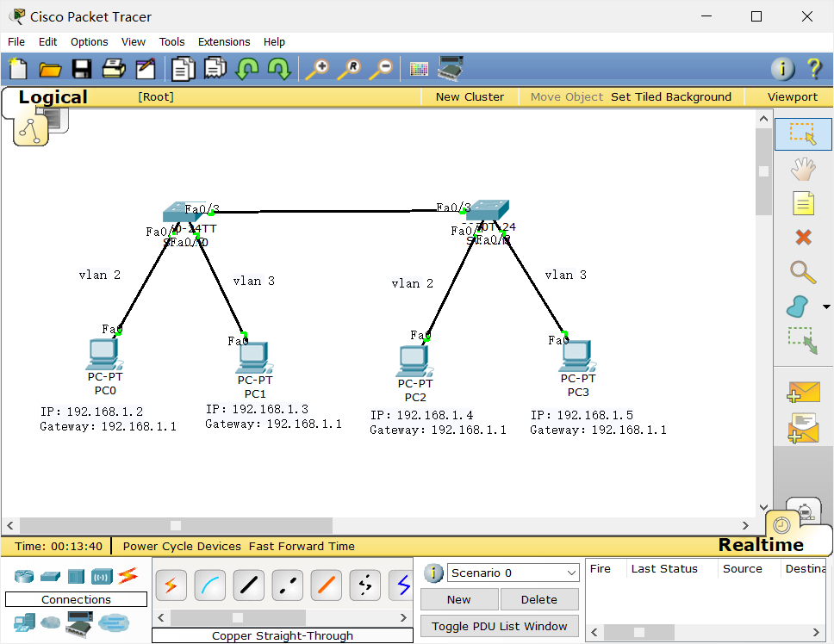
Task: Expand the Draw Polygon tool options arrow
Action: [826, 307]
